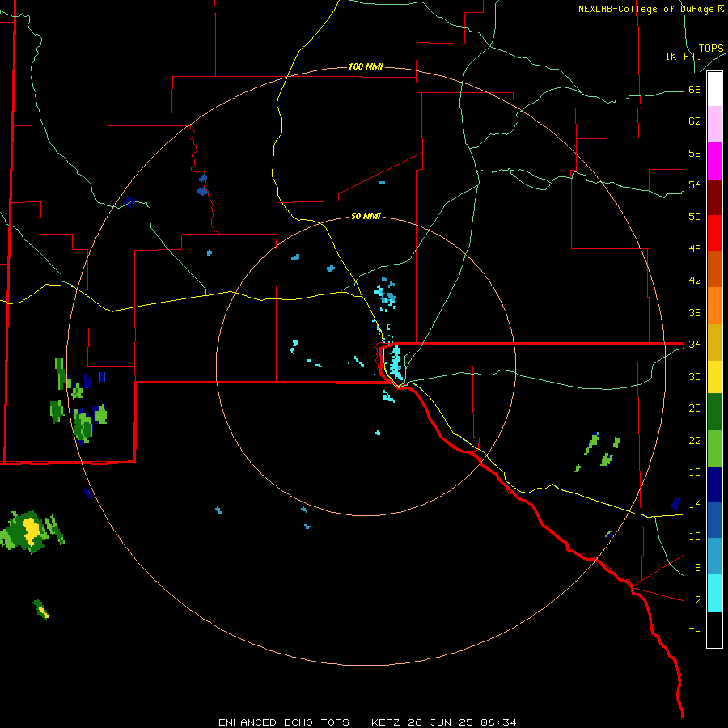Click the light pink legend swatch
The width and height of the screenshot is (728, 728).
[714, 124]
